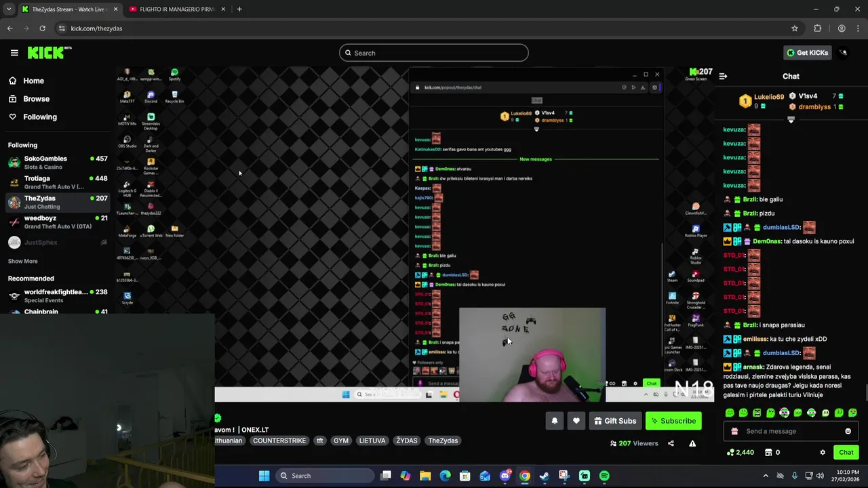Open SokoGambles channel from Following list

[x=57, y=162]
